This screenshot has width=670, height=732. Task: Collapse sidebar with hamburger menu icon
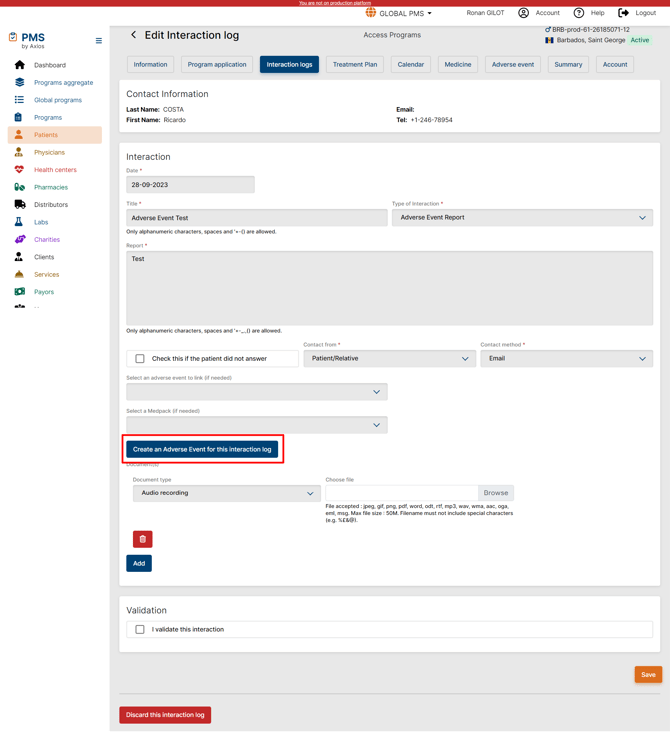(x=98, y=41)
